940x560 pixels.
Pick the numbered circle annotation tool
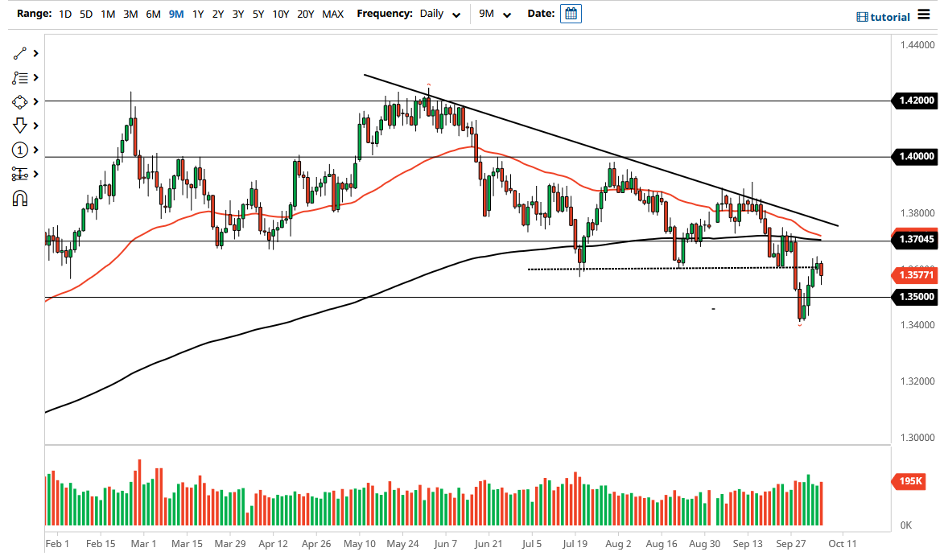click(20, 150)
